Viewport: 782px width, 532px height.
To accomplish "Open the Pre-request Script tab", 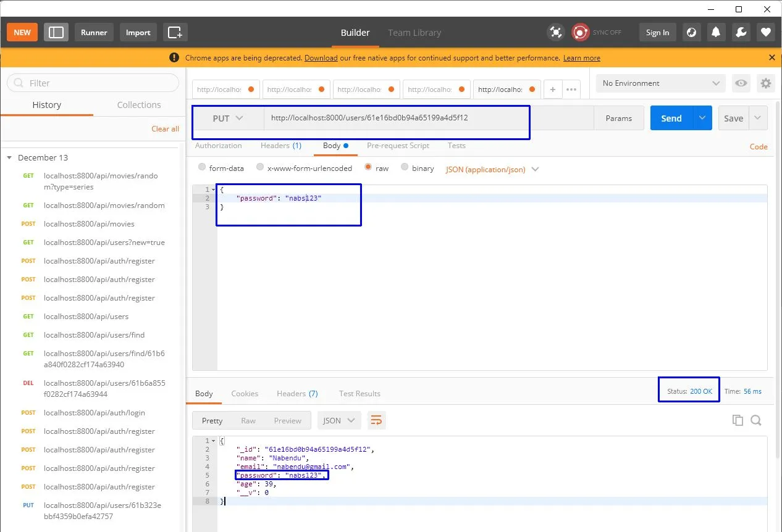I will [398, 146].
